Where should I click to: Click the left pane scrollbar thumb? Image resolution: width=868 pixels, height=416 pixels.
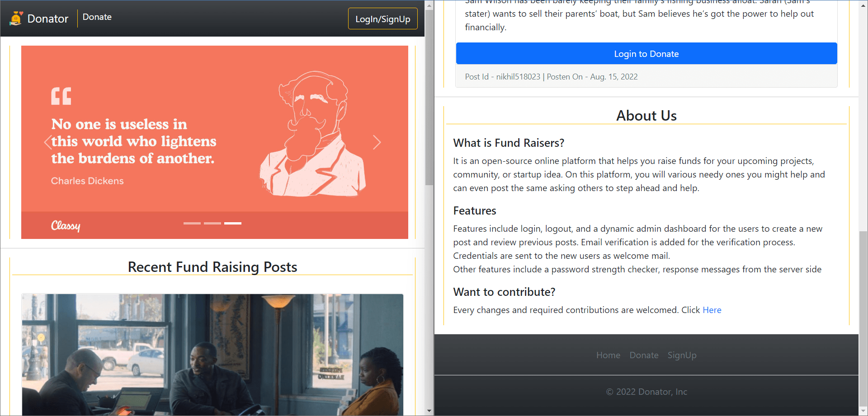[429, 97]
